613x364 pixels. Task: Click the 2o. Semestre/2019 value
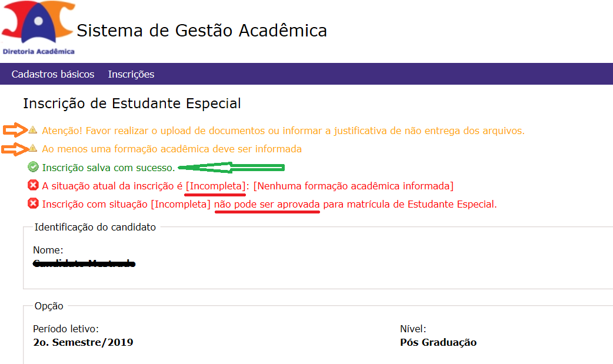pos(83,342)
